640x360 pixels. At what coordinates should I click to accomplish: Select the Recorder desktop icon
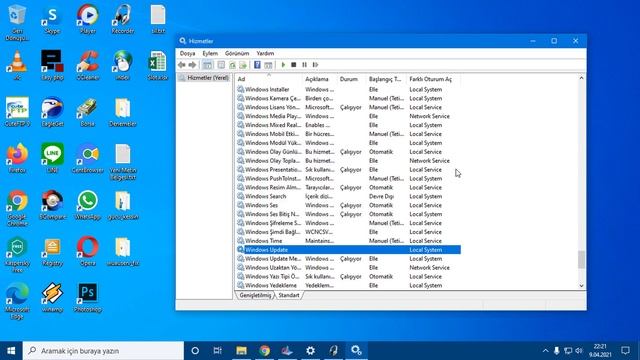pos(123,19)
